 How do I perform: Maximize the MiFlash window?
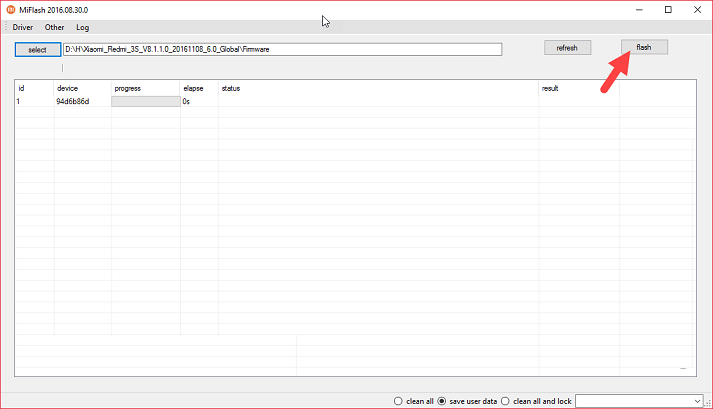point(668,10)
